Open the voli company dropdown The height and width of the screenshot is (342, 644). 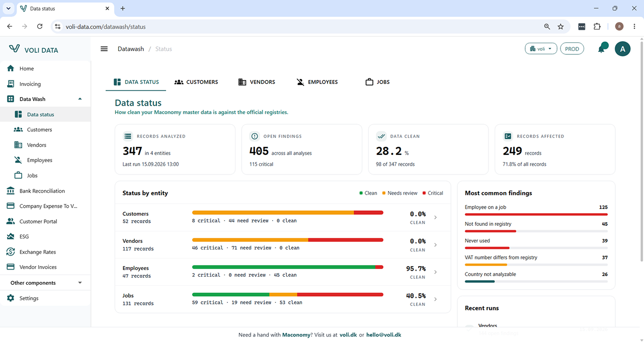541,49
